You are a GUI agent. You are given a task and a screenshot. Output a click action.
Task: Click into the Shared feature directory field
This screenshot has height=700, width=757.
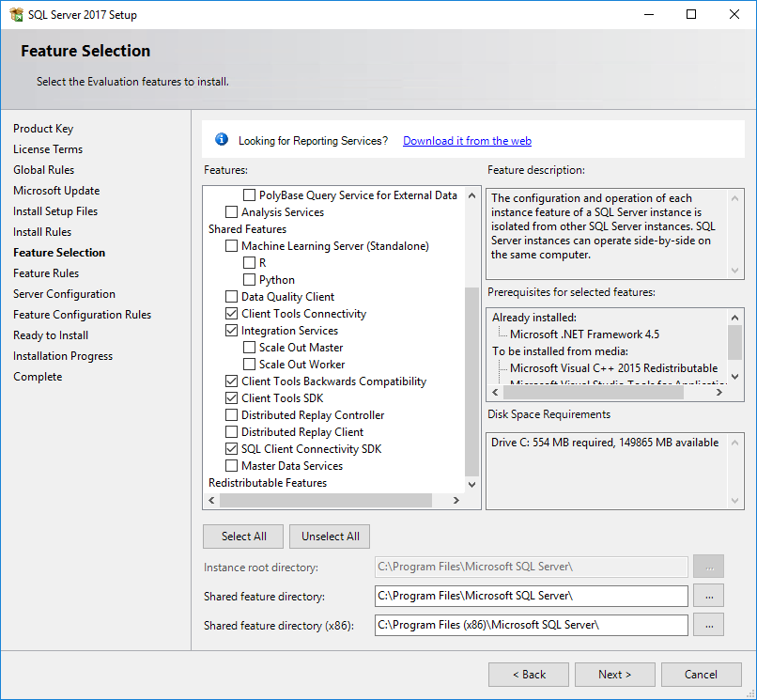[x=531, y=596]
